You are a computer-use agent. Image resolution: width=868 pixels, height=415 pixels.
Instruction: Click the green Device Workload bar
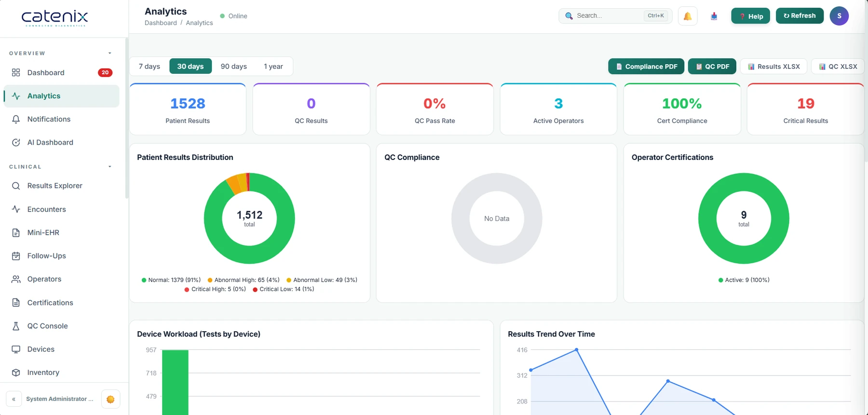(175, 382)
